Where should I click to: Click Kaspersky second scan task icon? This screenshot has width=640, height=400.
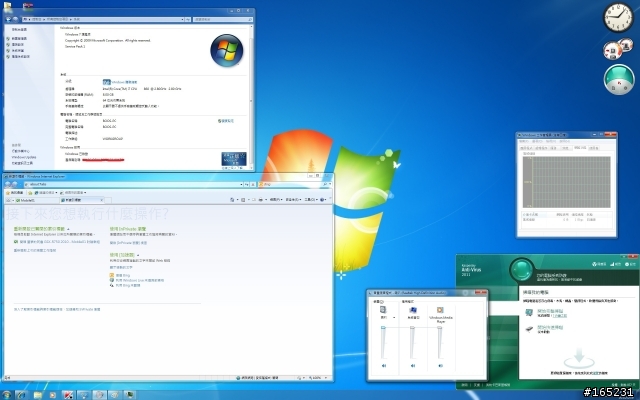pos(529,329)
